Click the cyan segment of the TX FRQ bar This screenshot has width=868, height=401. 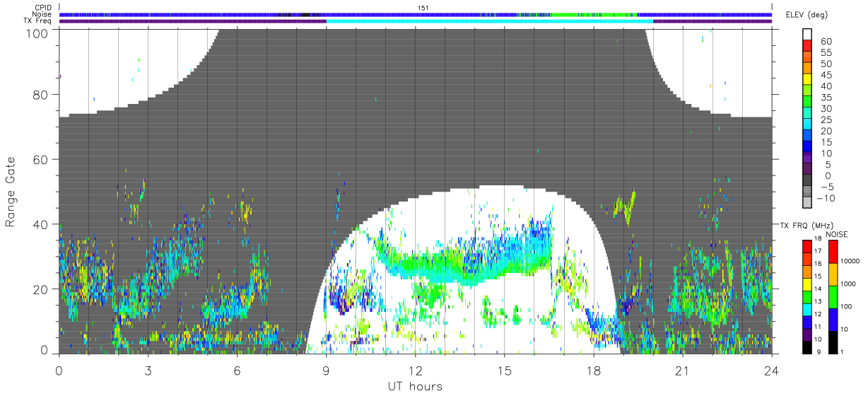[x=807, y=309]
